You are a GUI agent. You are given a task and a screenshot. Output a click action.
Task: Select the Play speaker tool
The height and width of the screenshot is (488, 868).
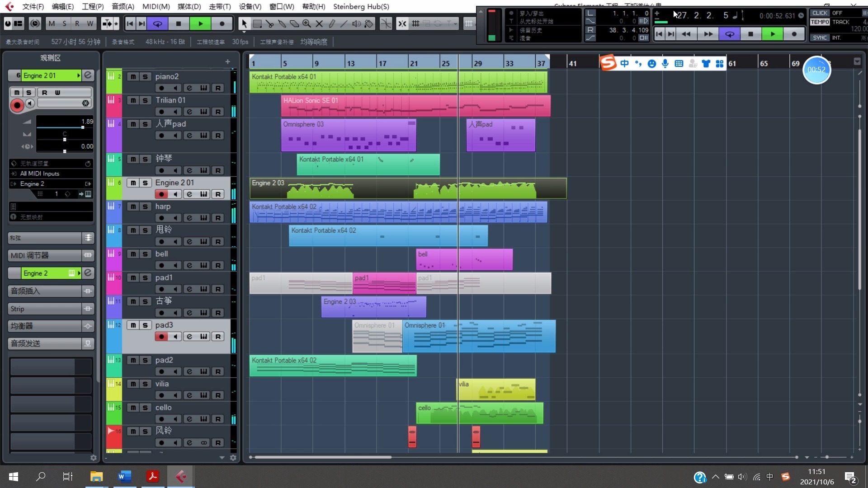point(357,24)
